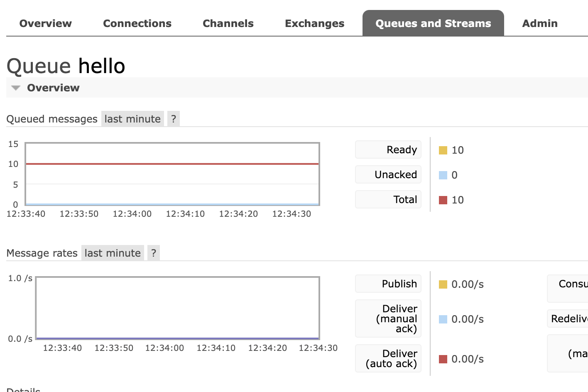Click the red Deliver auto ack swatch
588x392 pixels.
coord(443,359)
